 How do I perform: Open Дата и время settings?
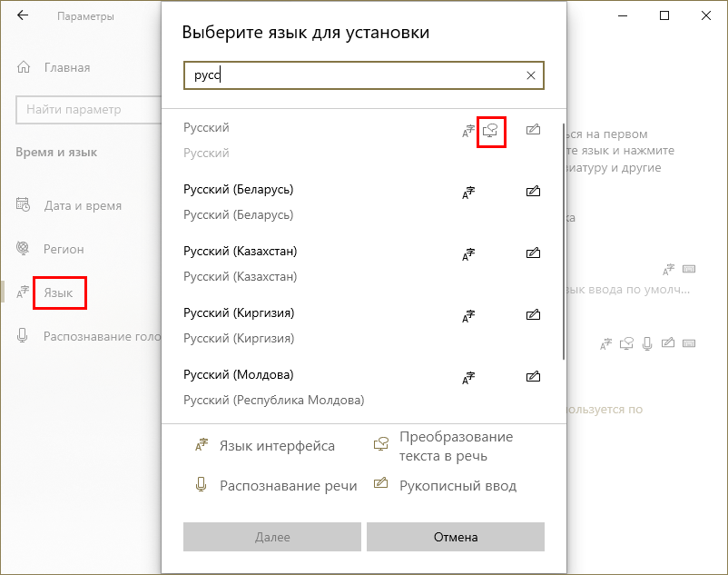coord(82,205)
